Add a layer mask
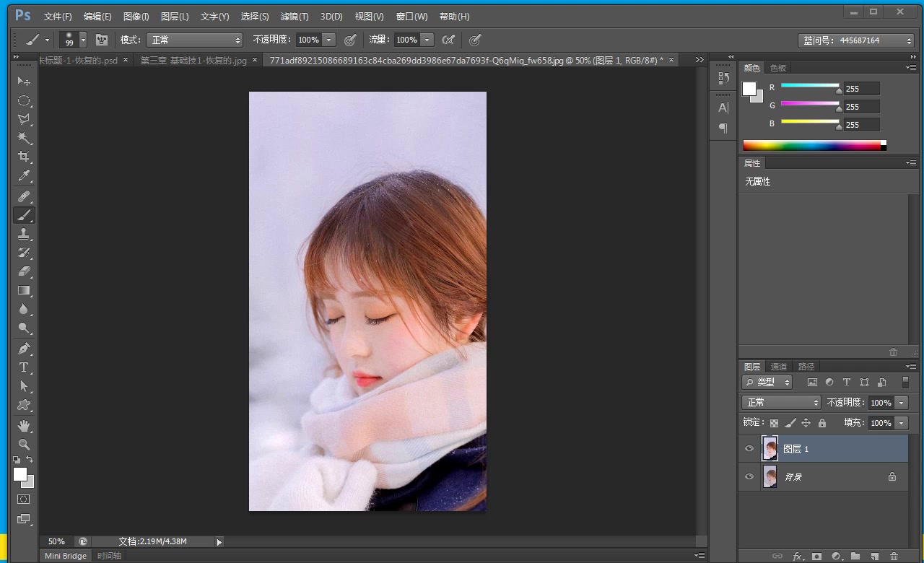Image resolution: width=924 pixels, height=563 pixels. (x=816, y=557)
